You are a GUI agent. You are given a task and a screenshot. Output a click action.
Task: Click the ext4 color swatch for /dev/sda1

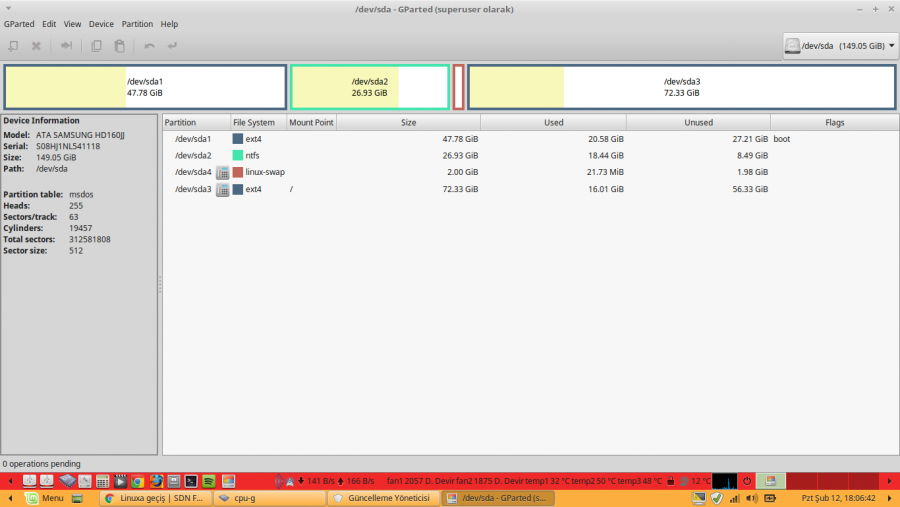[238, 139]
